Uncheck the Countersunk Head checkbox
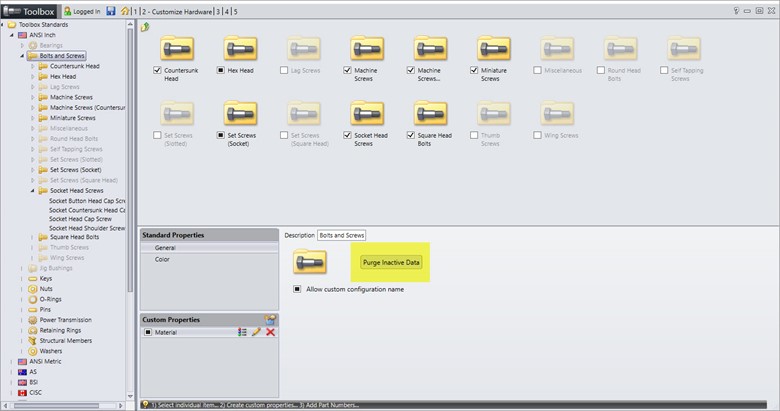780x411 pixels. pos(158,71)
